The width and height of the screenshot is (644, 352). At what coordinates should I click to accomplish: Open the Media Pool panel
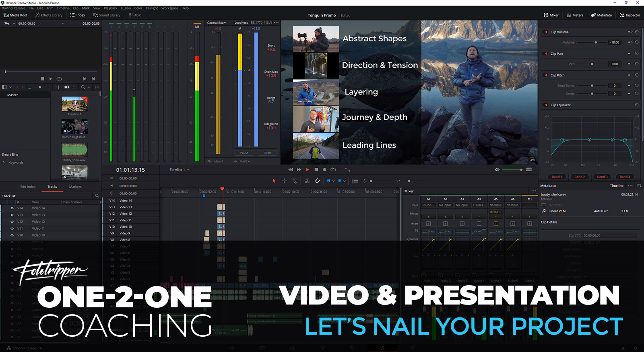[x=15, y=15]
